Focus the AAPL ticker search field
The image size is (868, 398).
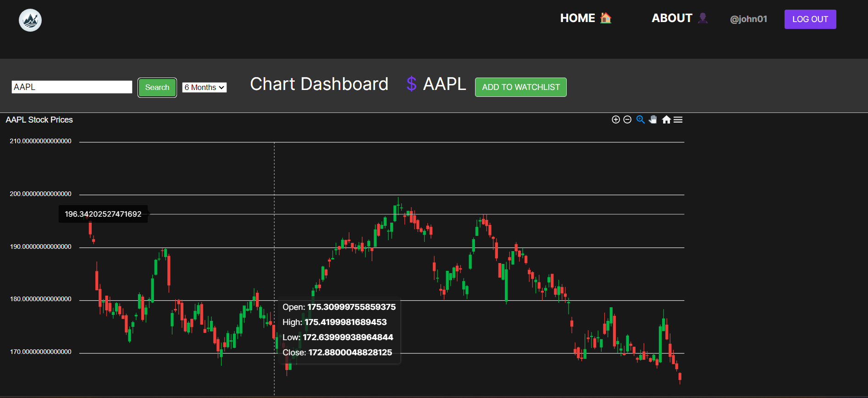pyautogui.click(x=72, y=87)
